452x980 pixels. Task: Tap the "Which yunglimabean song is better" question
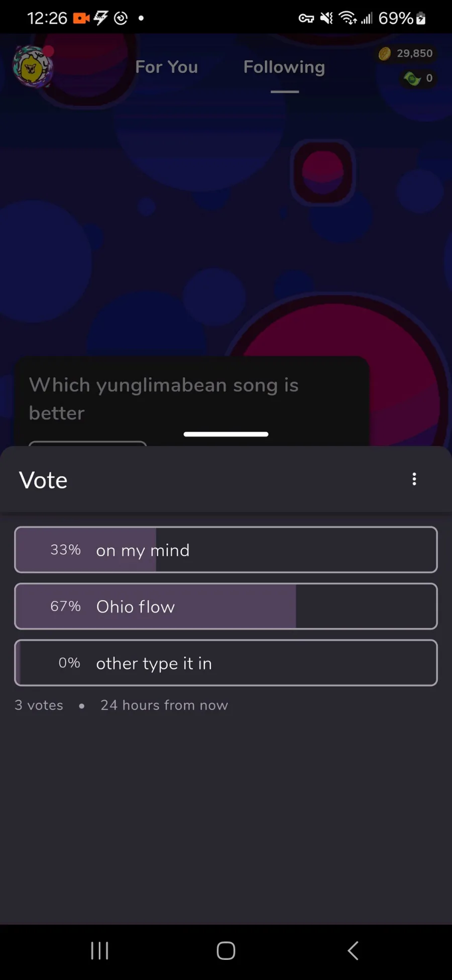tap(164, 399)
